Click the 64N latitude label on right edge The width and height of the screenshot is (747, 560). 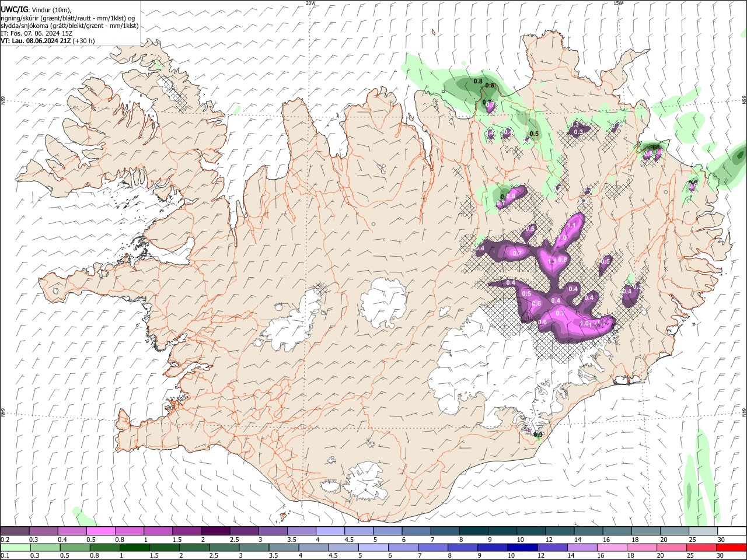click(744, 412)
